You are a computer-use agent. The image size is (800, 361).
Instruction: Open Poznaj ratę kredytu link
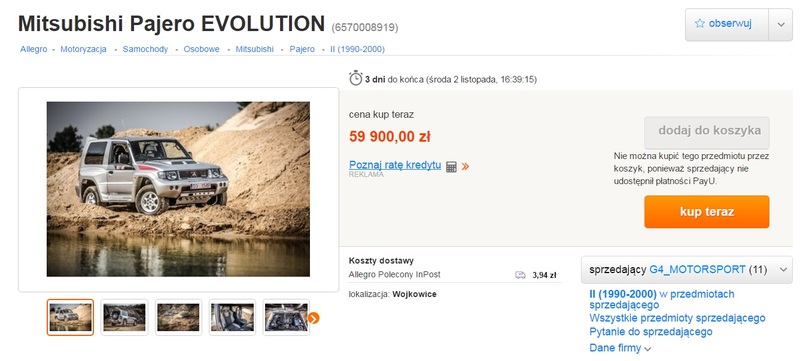(x=395, y=165)
